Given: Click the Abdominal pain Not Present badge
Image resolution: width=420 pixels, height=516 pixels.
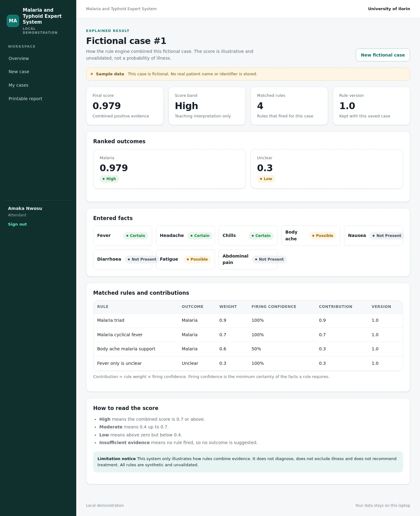Looking at the screenshot, I should (x=269, y=259).
